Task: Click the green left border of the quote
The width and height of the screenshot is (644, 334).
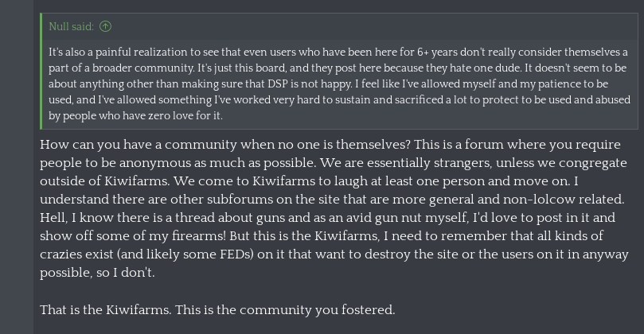Action: coord(41,71)
